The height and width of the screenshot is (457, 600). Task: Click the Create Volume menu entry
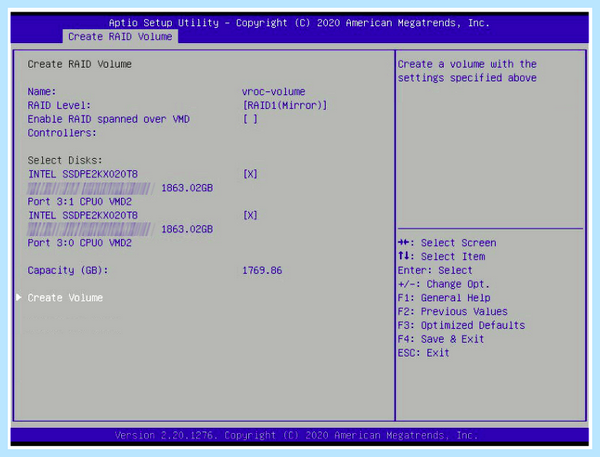point(65,298)
